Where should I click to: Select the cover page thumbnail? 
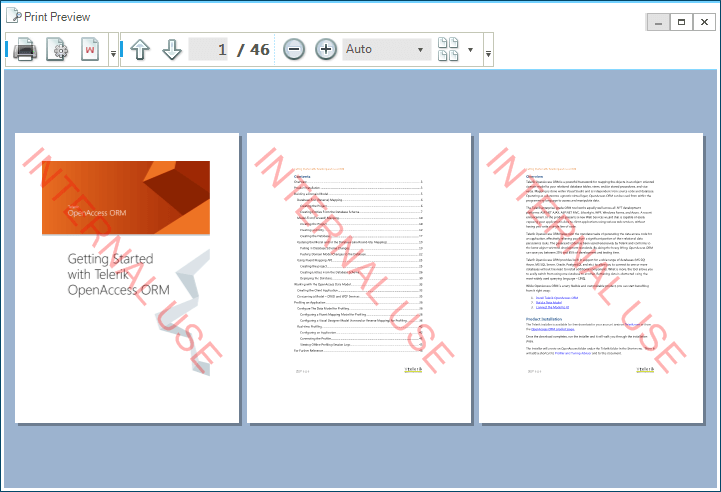(127, 278)
